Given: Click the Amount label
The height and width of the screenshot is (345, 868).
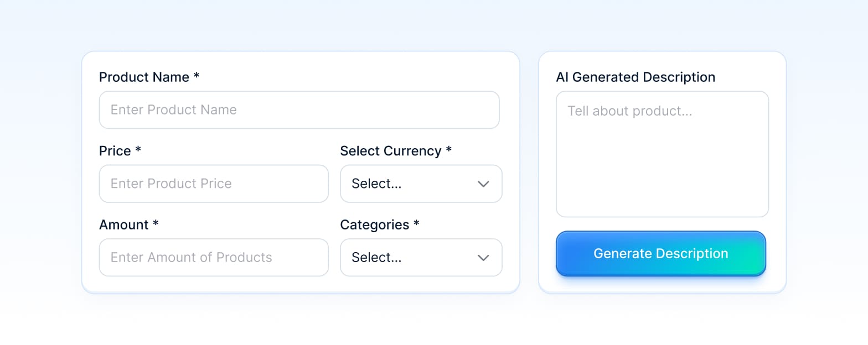Looking at the screenshot, I should 123,224.
